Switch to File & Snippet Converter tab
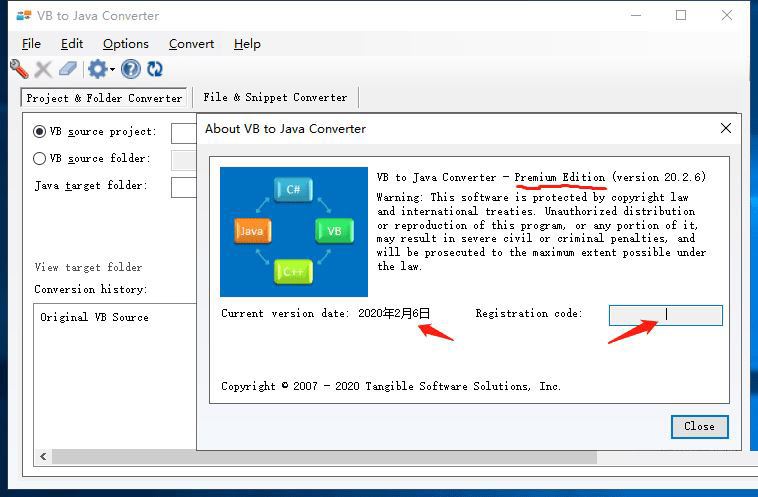758x497 pixels. tap(275, 98)
